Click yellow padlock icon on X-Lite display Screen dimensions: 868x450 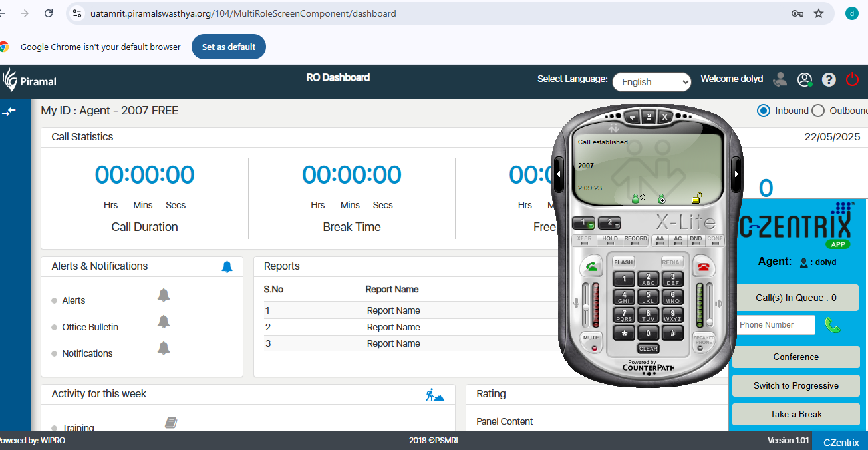(x=696, y=198)
